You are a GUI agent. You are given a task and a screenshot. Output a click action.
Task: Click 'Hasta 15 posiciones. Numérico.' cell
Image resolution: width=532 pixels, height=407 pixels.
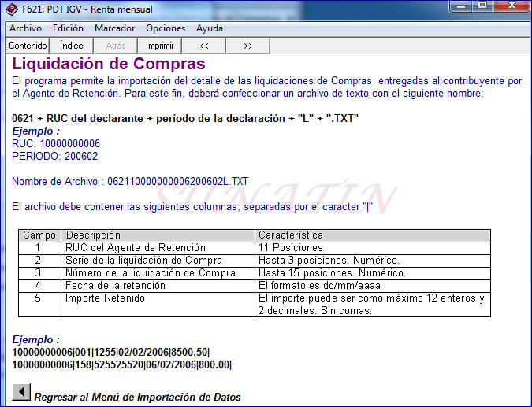(x=373, y=273)
